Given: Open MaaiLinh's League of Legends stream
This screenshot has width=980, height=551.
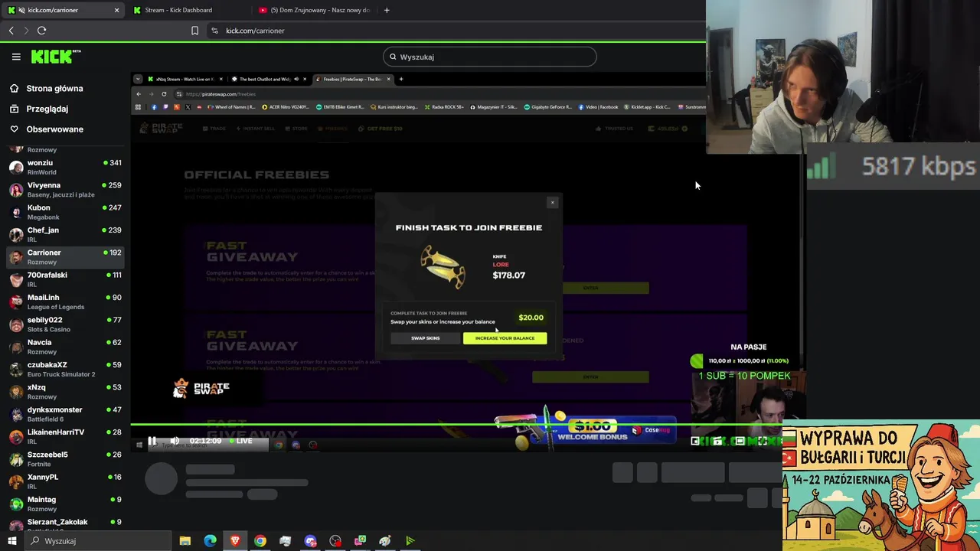Looking at the screenshot, I should (x=65, y=302).
